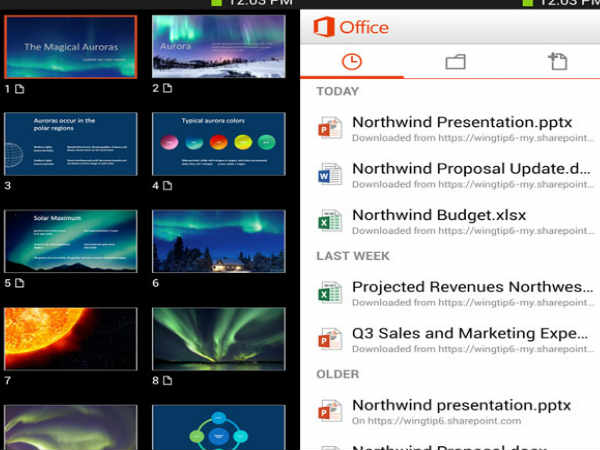Tap the notes icon under slide 2

coord(168,88)
